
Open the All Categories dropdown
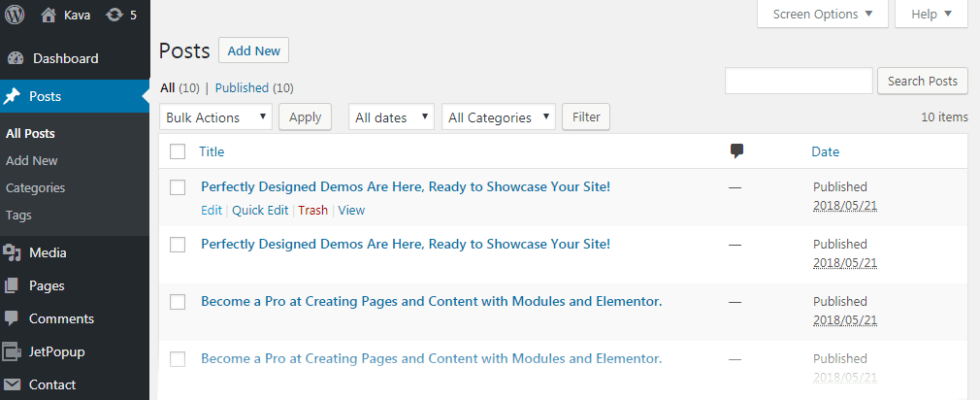coord(499,117)
